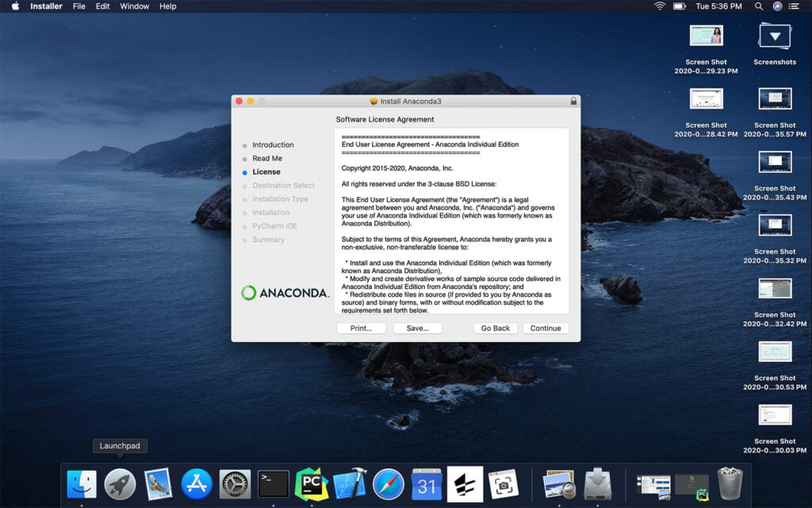Click the menu bar clock Tue 5:36 PM
Image resolution: width=812 pixels, height=508 pixels.
click(718, 6)
